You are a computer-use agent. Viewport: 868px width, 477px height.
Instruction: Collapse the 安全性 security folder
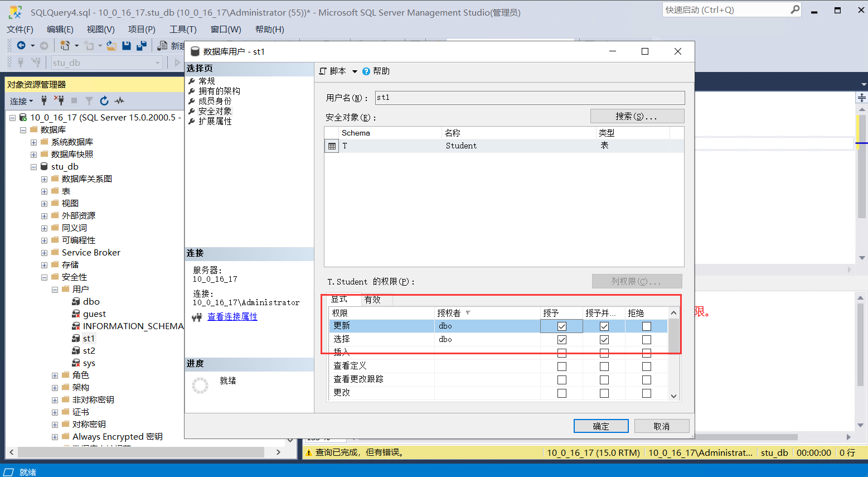coord(44,277)
